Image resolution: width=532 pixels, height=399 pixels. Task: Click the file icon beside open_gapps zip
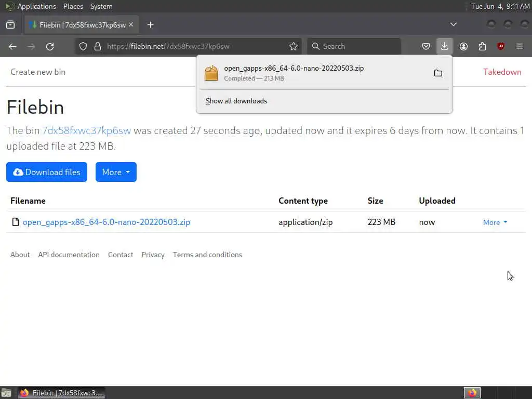coord(15,222)
